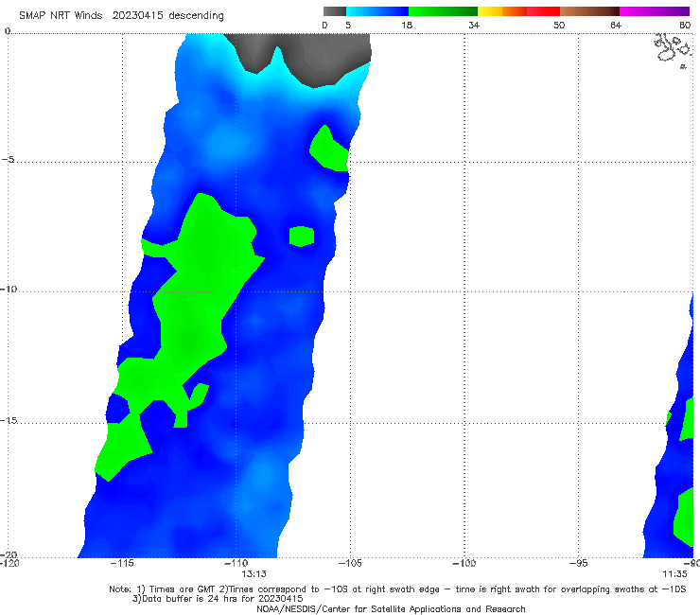The image size is (700, 615).
Task: Click the -15 latitude axis label
Action: [9, 420]
